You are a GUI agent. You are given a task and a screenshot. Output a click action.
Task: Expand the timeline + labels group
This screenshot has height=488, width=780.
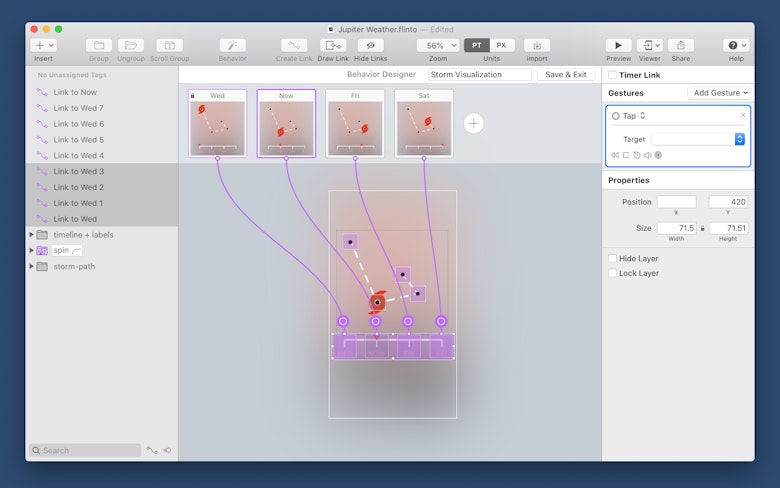click(31, 235)
